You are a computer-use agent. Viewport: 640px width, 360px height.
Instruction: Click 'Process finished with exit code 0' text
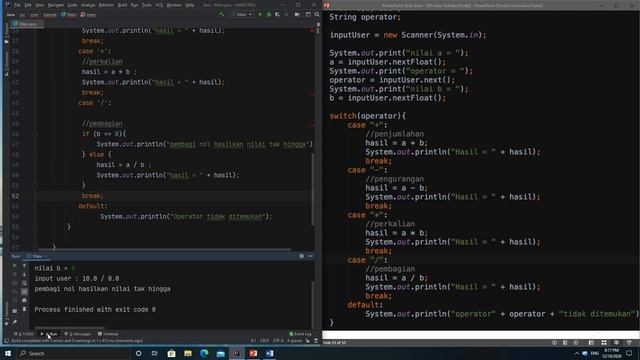pyautogui.click(x=95, y=309)
